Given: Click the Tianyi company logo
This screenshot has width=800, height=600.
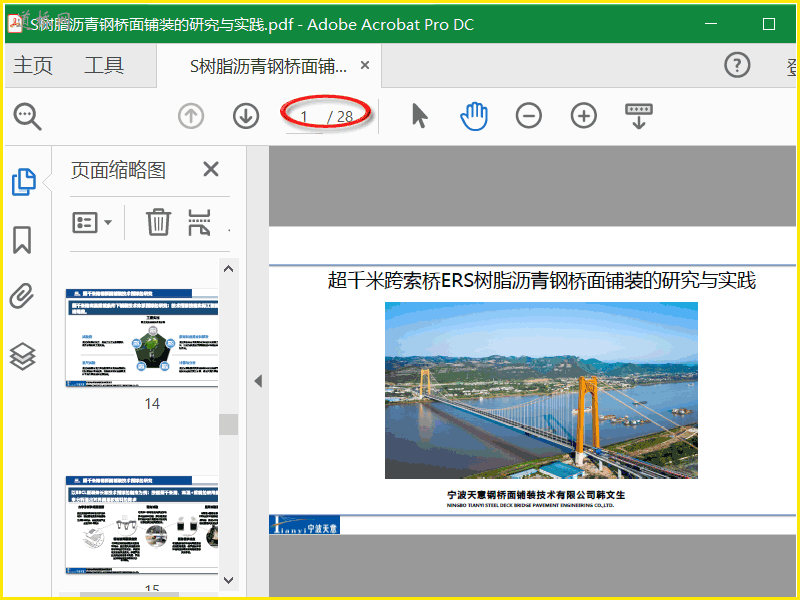Looking at the screenshot, I should click(305, 525).
